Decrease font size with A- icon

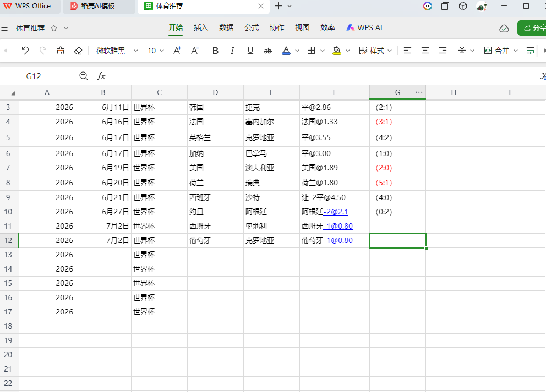195,51
